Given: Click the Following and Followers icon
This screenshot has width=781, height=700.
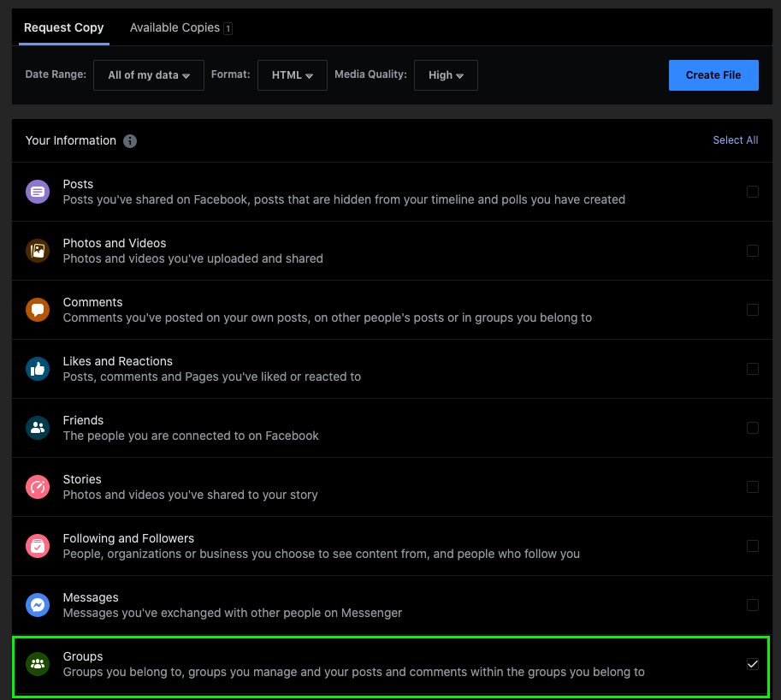Looking at the screenshot, I should [x=38, y=546].
